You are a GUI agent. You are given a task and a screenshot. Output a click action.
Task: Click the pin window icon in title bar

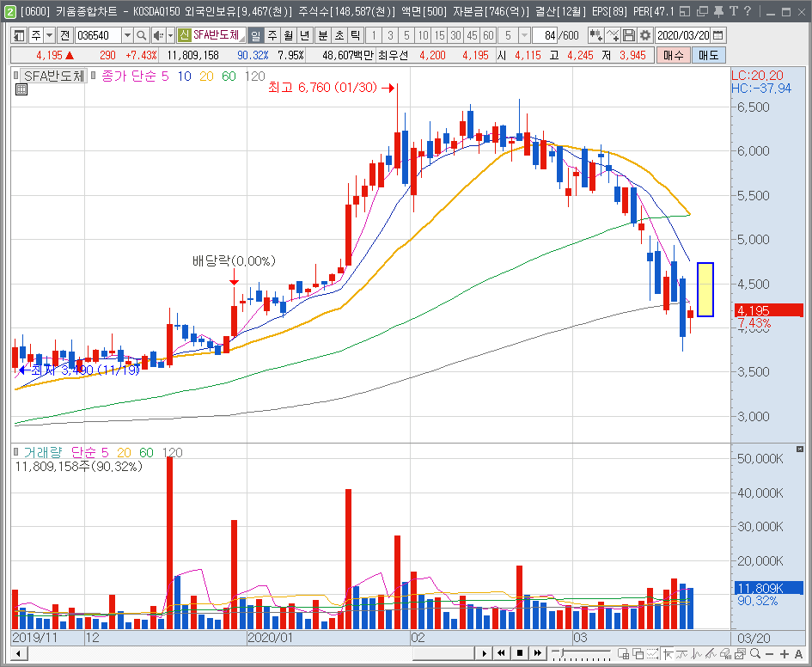(718, 11)
